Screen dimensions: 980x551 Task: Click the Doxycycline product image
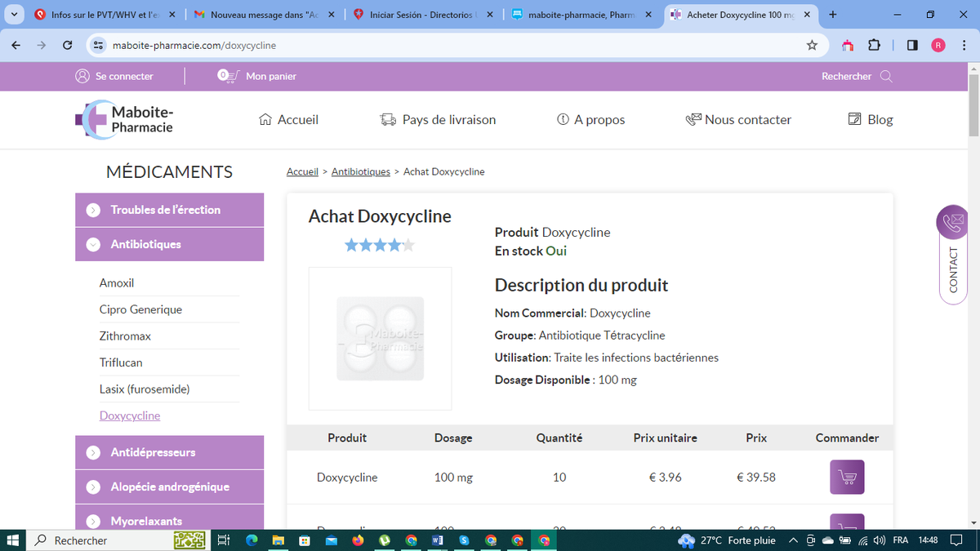click(380, 339)
